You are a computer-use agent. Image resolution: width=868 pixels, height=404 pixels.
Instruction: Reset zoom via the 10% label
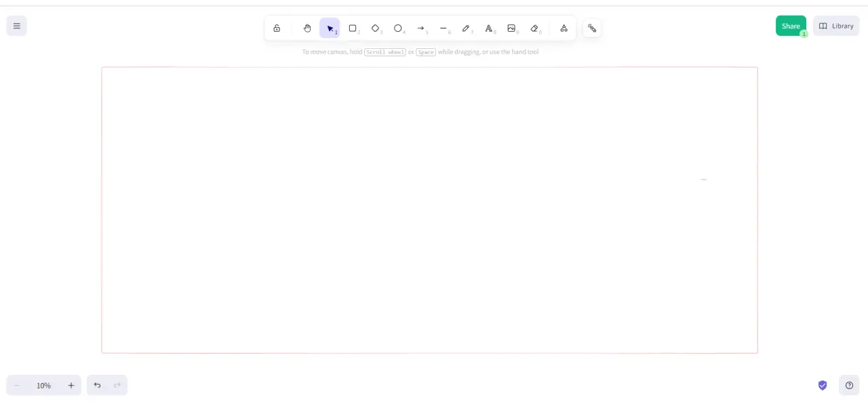(43, 385)
